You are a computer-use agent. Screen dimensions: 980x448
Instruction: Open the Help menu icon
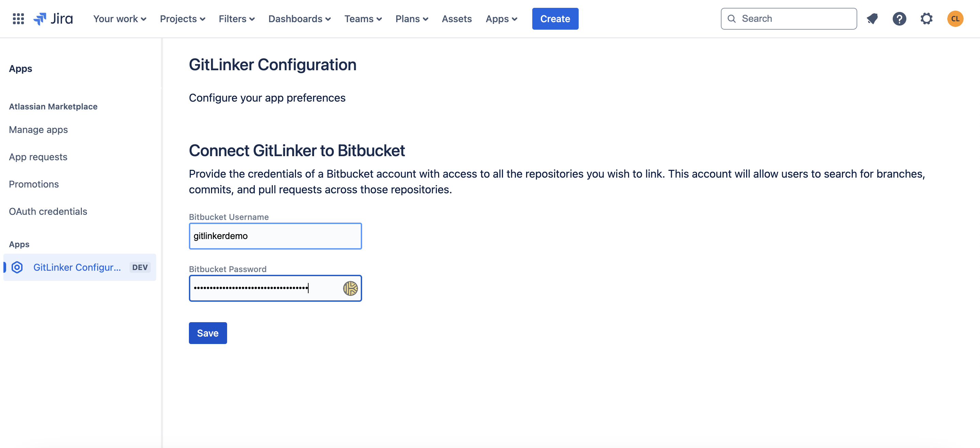click(899, 19)
